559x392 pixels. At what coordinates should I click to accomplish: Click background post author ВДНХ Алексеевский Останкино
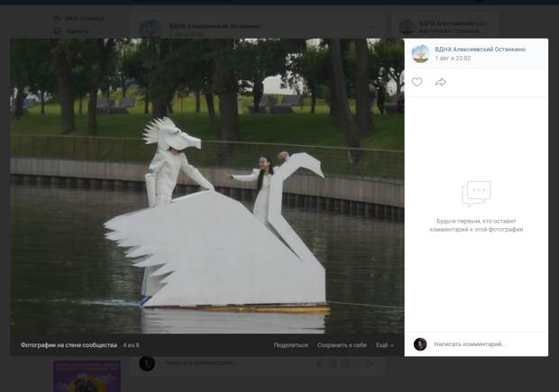[x=215, y=26]
